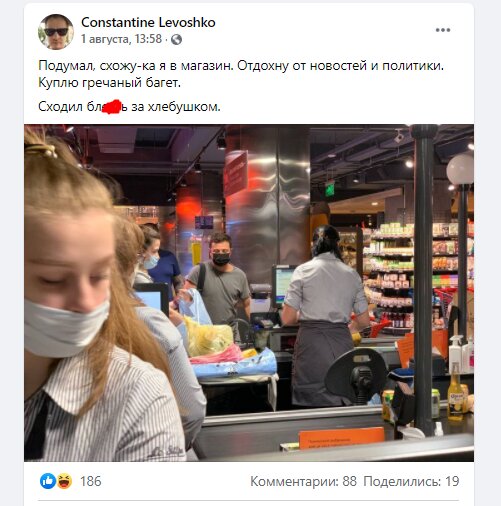Screen dimensions: 501x506
Task: Click the cashier's monitor screen in the photo
Action: (282, 286)
